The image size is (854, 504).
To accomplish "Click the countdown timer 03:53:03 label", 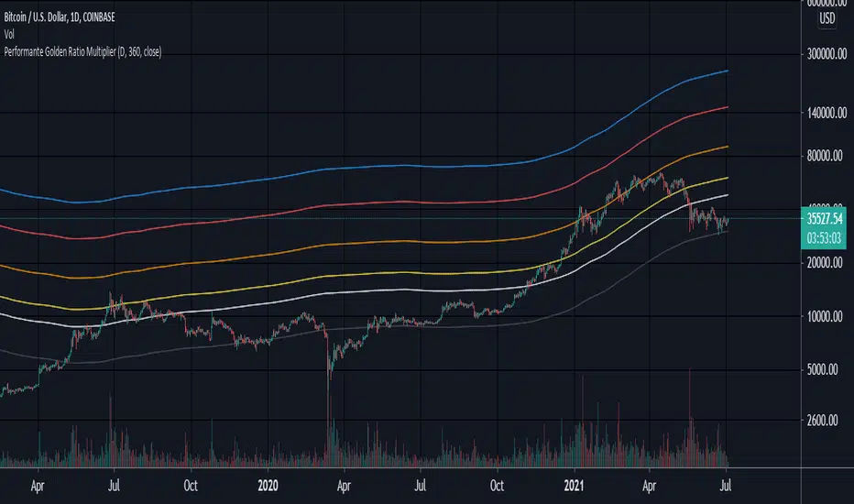I will [x=824, y=238].
